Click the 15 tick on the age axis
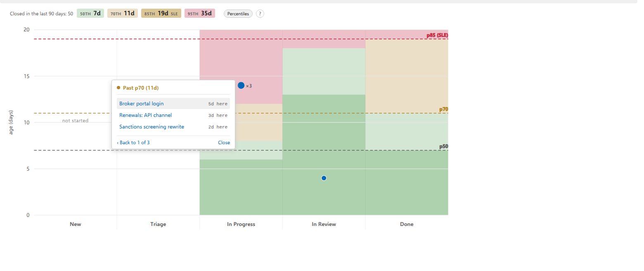 pyautogui.click(x=27, y=76)
